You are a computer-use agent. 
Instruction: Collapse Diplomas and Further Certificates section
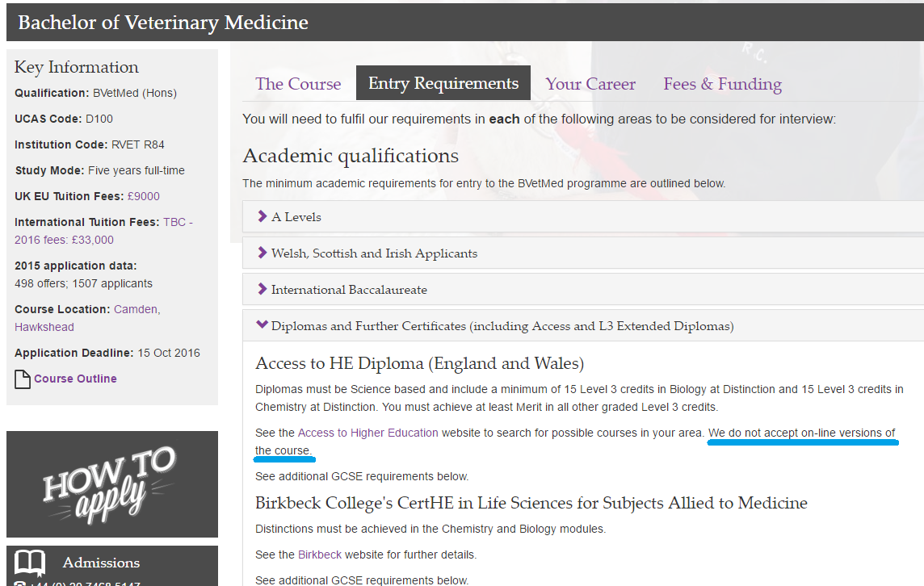pos(583,325)
